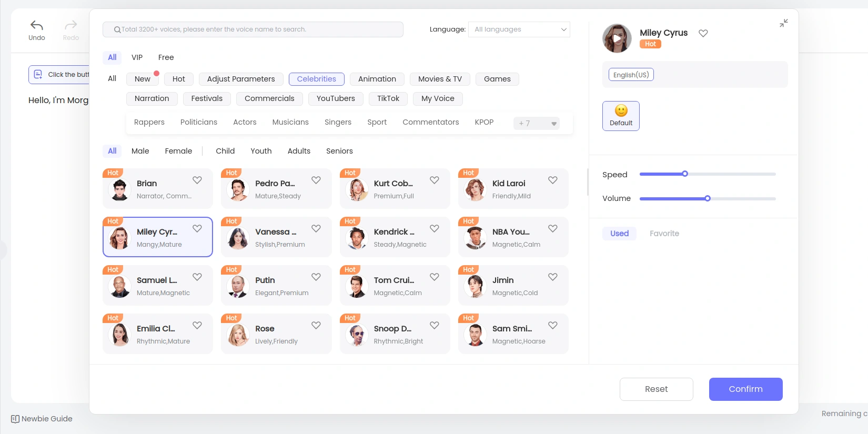868x434 pixels.
Task: Click Kurt Cob... avatar thumbnail
Action: point(357,190)
